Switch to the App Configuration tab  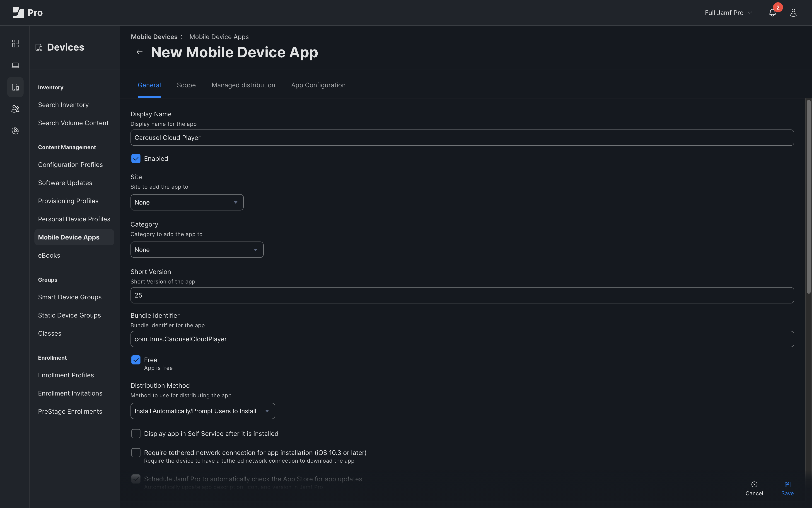click(318, 85)
